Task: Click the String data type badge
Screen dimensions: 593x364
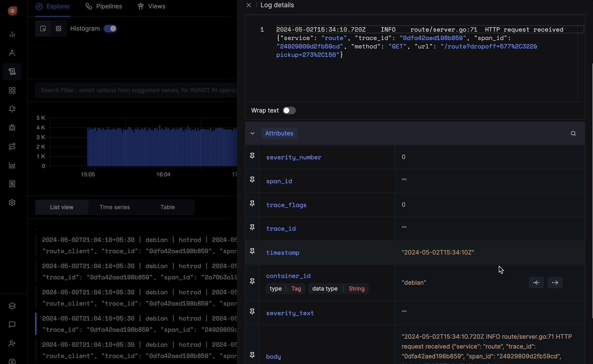Action: coord(356,289)
